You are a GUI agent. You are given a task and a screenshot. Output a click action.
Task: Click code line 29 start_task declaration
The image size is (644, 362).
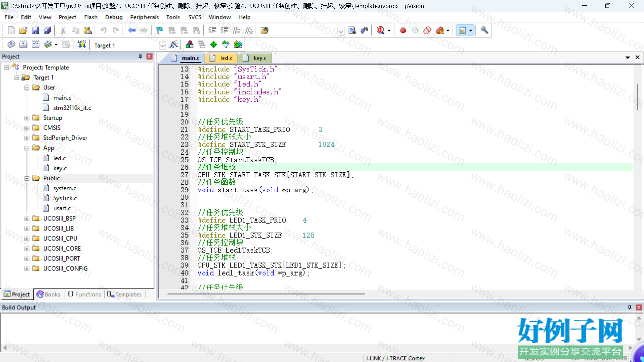255,190
